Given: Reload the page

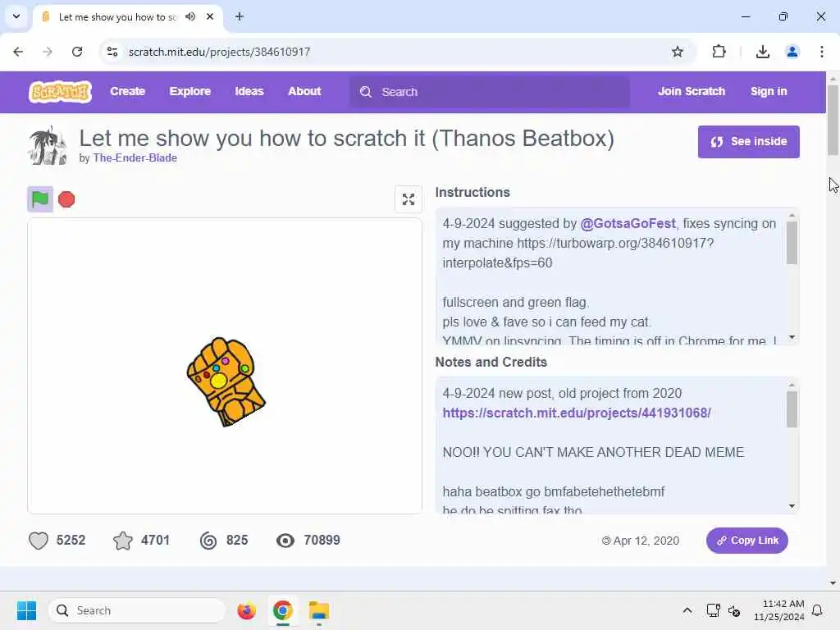Looking at the screenshot, I should pos(77,52).
